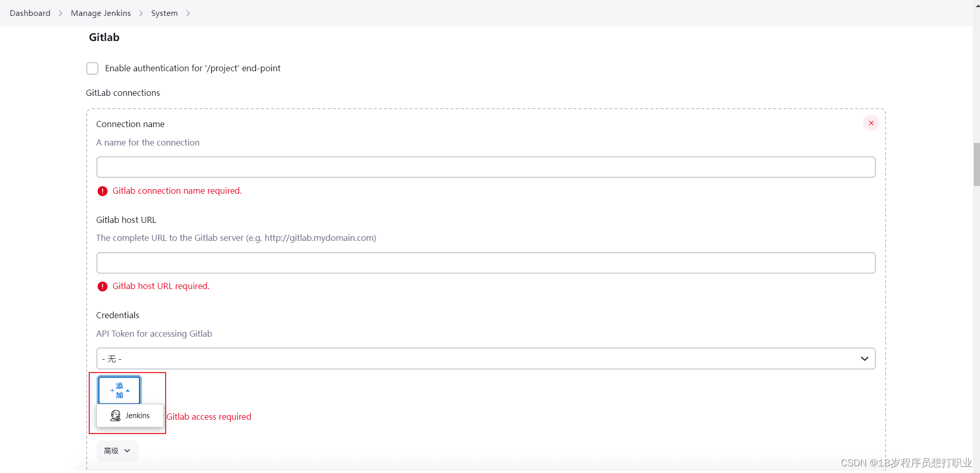The width and height of the screenshot is (980, 473).
Task: Click the 添加 add credentials button
Action: (x=119, y=390)
